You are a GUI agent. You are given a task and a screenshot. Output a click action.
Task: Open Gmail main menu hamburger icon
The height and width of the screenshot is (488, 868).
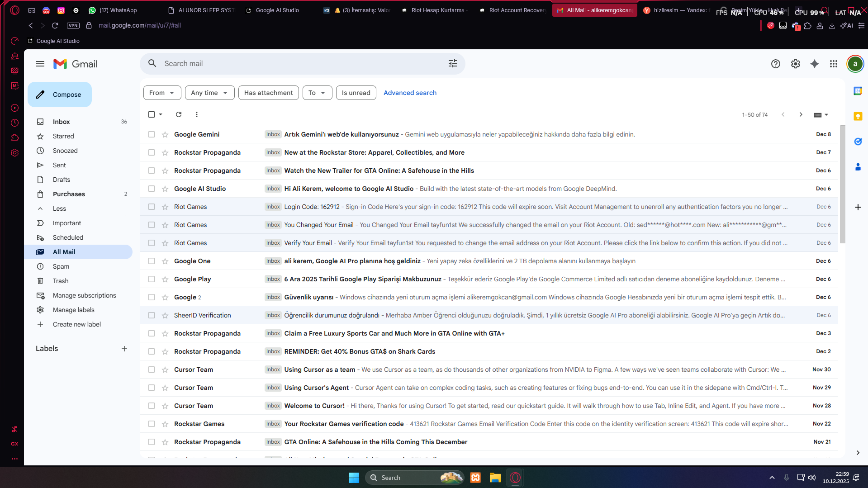(40, 64)
